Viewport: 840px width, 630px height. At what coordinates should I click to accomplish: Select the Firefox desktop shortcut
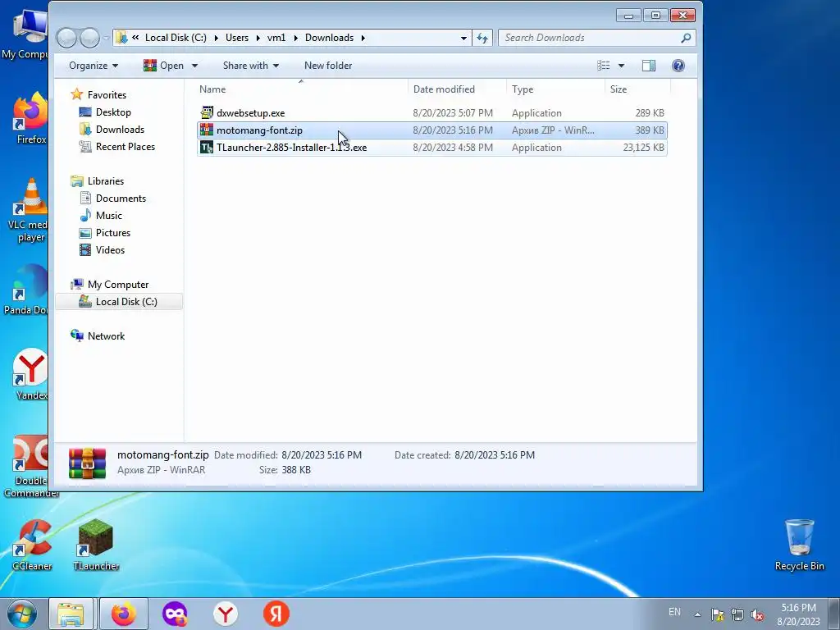(30, 119)
